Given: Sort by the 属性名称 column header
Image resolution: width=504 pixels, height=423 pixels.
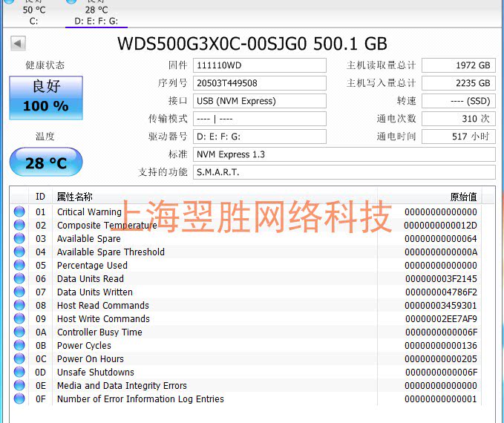Looking at the screenshot, I should point(215,197).
